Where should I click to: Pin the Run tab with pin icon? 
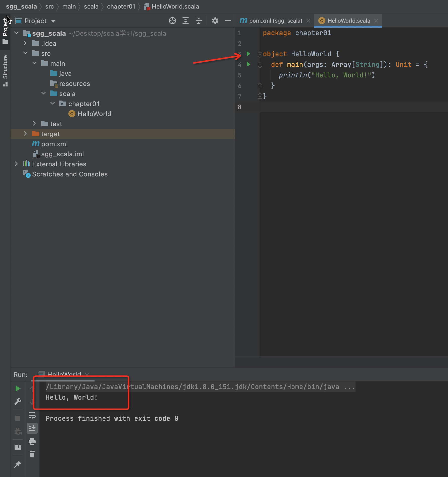[18, 464]
